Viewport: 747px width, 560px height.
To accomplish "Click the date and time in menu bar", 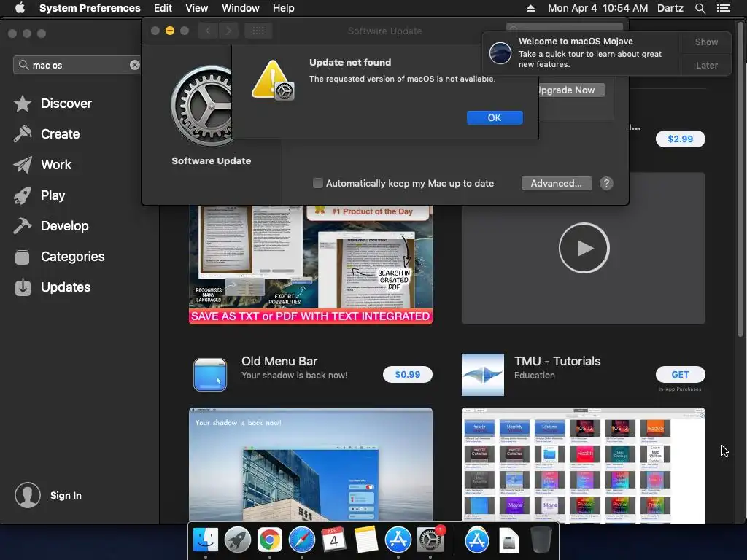I will point(598,8).
